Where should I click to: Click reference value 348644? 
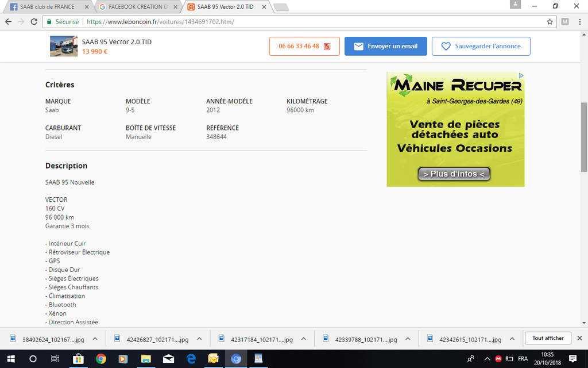[216, 137]
